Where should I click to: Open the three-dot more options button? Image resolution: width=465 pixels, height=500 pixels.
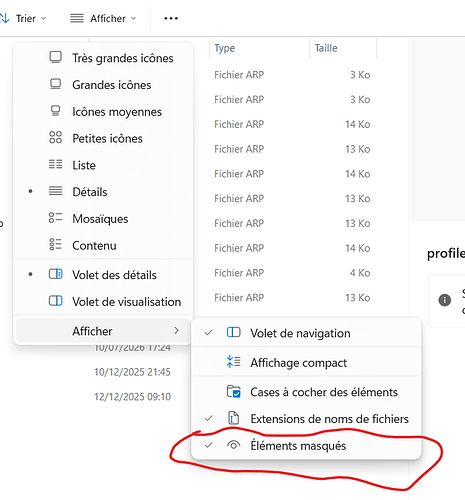pyautogui.click(x=171, y=18)
